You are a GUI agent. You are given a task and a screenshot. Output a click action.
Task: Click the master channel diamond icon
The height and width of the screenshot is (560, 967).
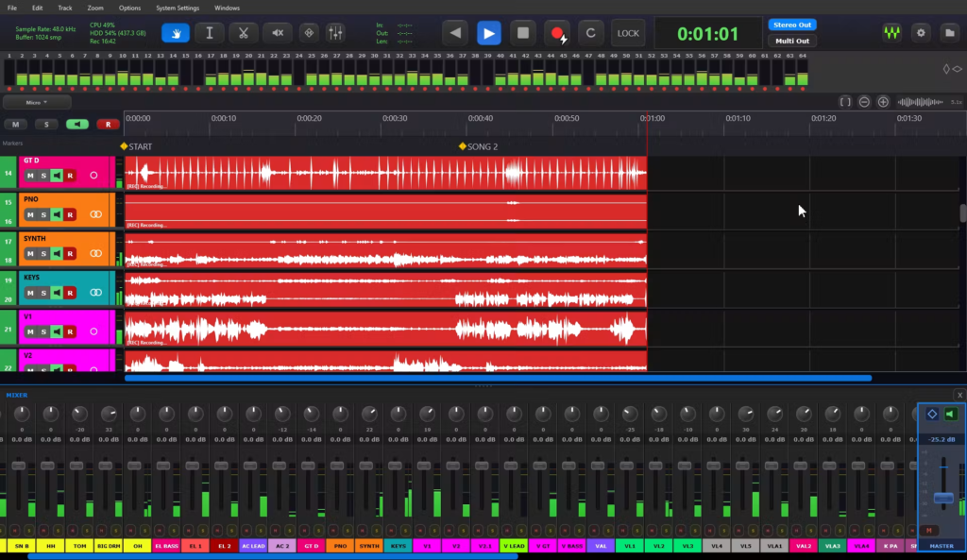[x=932, y=414]
